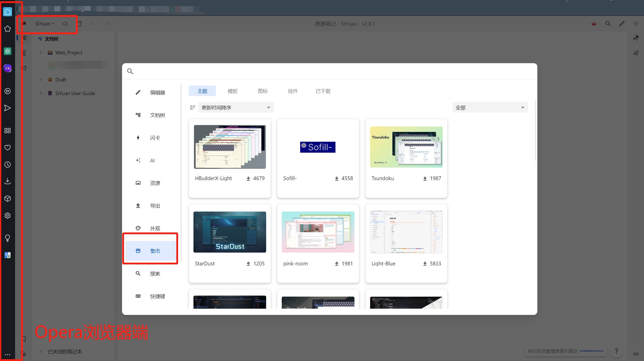Open the 全部 filter dropdown
644x361 pixels.
[490, 108]
